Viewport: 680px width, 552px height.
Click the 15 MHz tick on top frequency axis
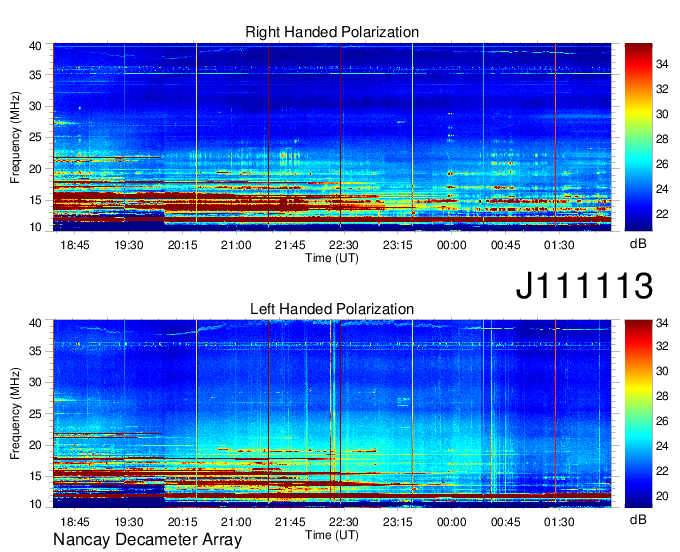point(36,200)
